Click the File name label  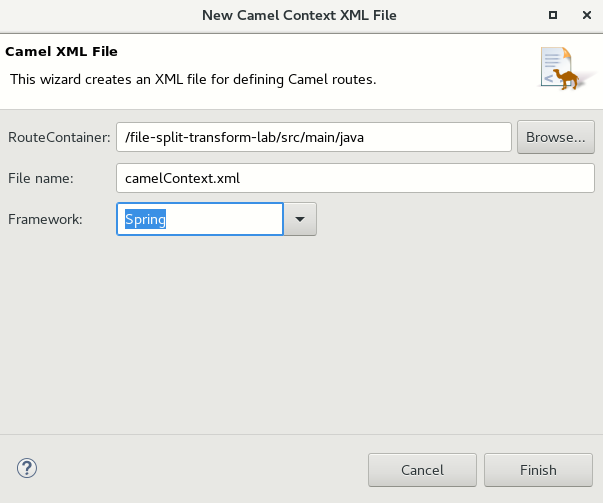point(40,178)
